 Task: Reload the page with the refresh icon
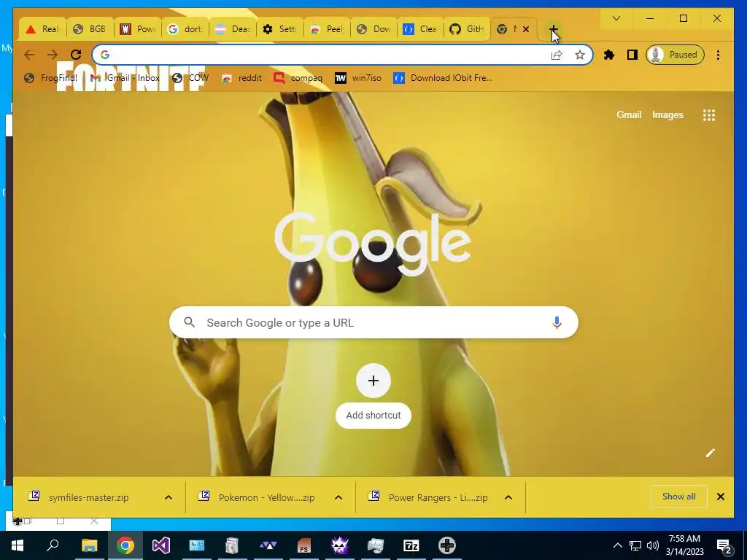tap(76, 55)
